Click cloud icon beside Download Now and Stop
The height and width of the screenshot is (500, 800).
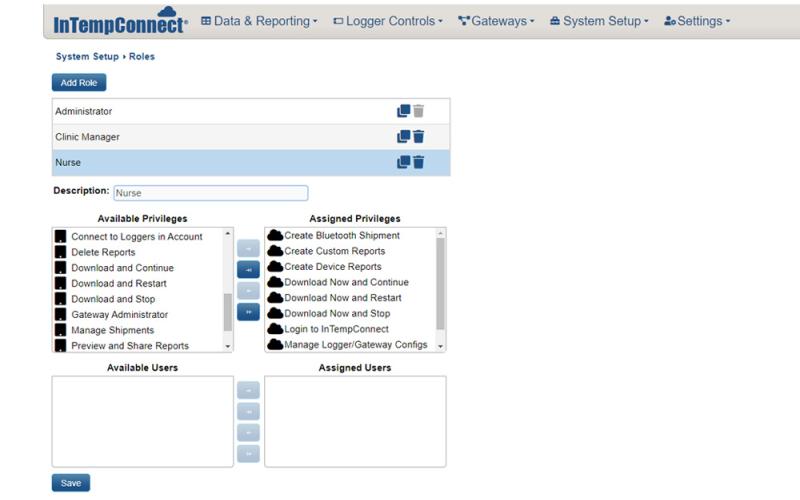[275, 313]
